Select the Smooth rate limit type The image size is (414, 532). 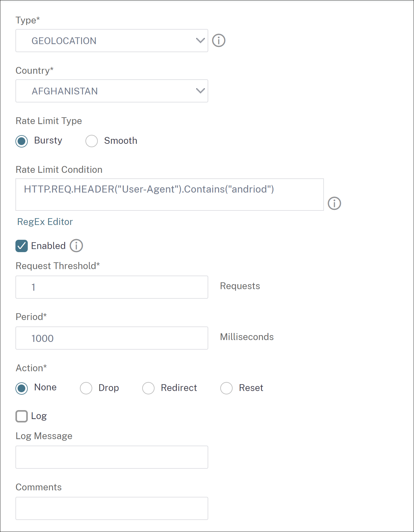[x=92, y=141]
